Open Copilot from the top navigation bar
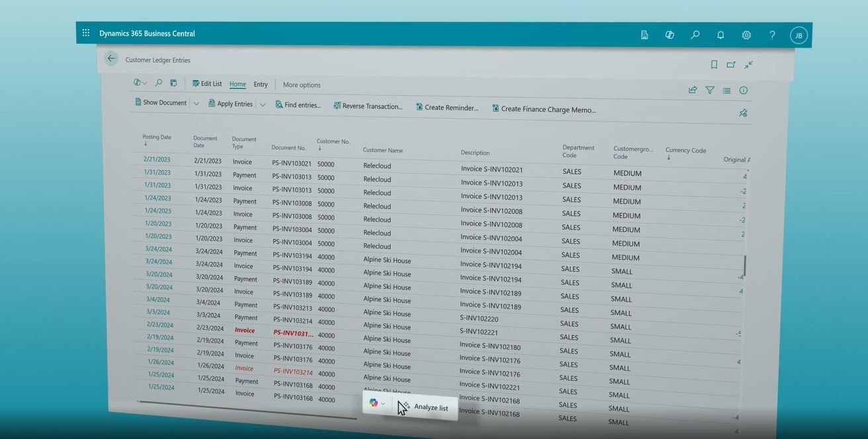 click(x=668, y=34)
